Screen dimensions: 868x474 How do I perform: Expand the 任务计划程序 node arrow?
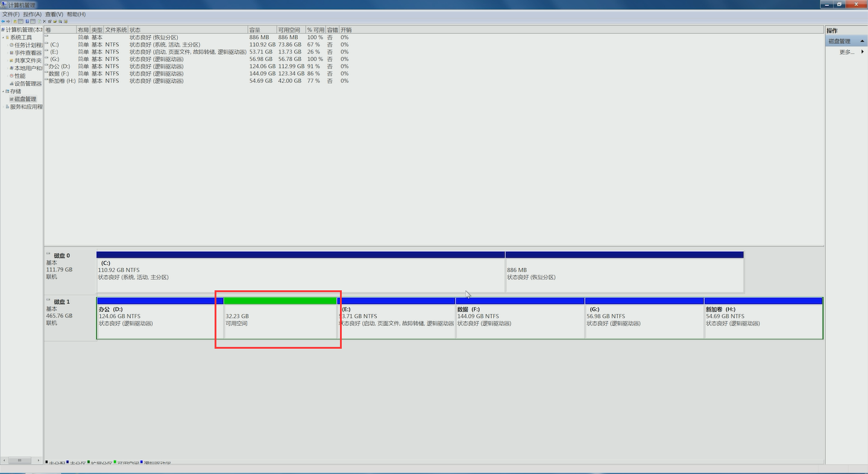(7, 45)
